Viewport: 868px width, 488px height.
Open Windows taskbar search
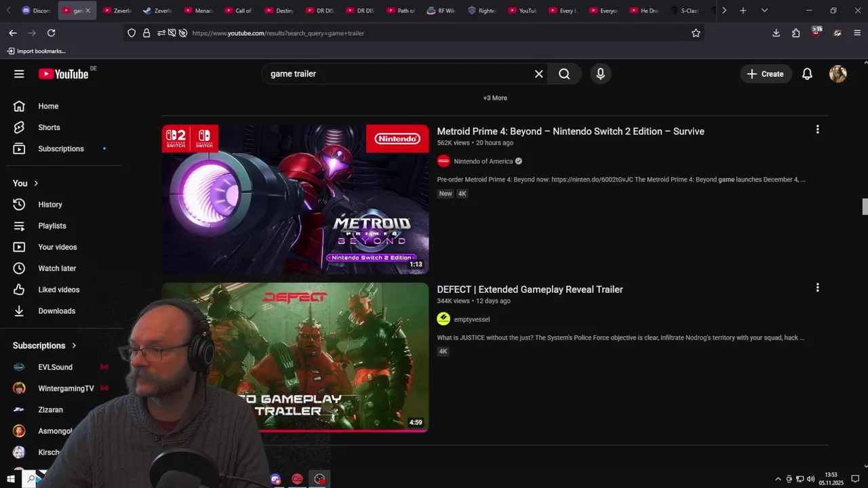coord(31,479)
